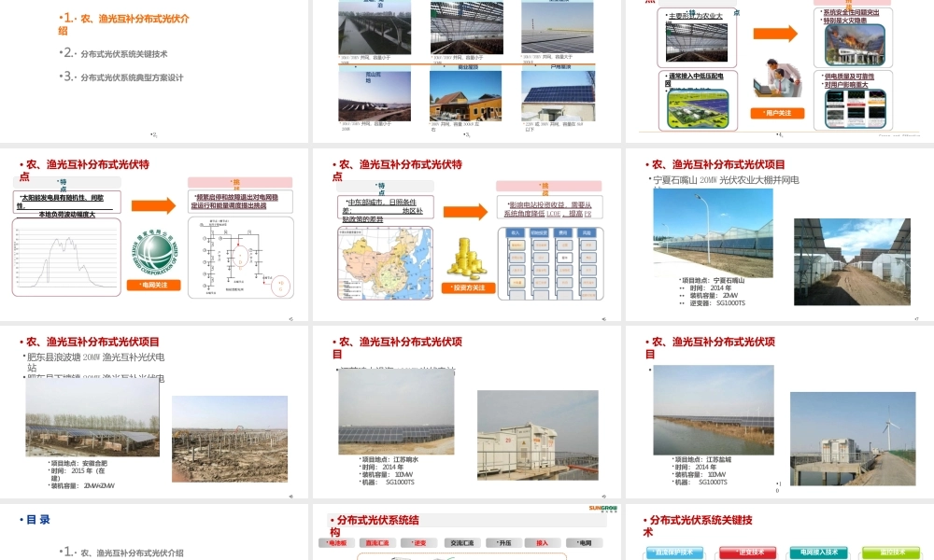Click the '肥东县浪波塘 20MW 渔光互补光伏电站' text
Screen dimensions: 934x560
(x=94, y=362)
